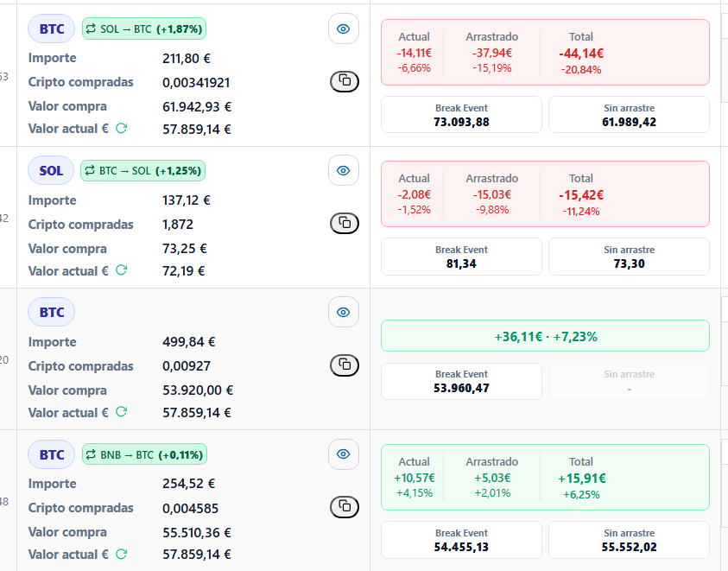Screen dimensions: 728x571
Task: Click Importe value 254,52 €
Action: pyautogui.click(x=188, y=484)
